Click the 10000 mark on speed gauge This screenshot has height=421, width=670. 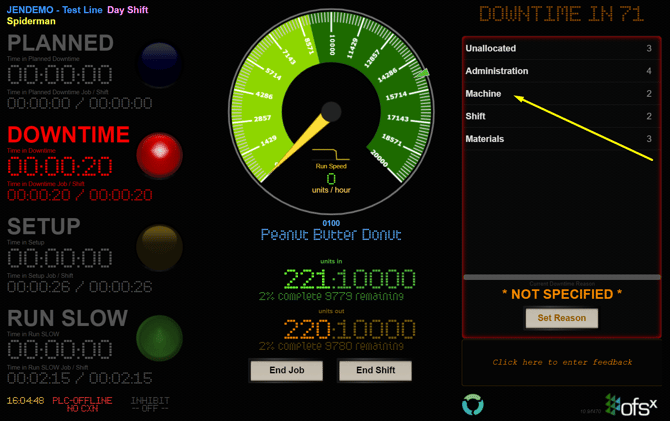click(332, 45)
